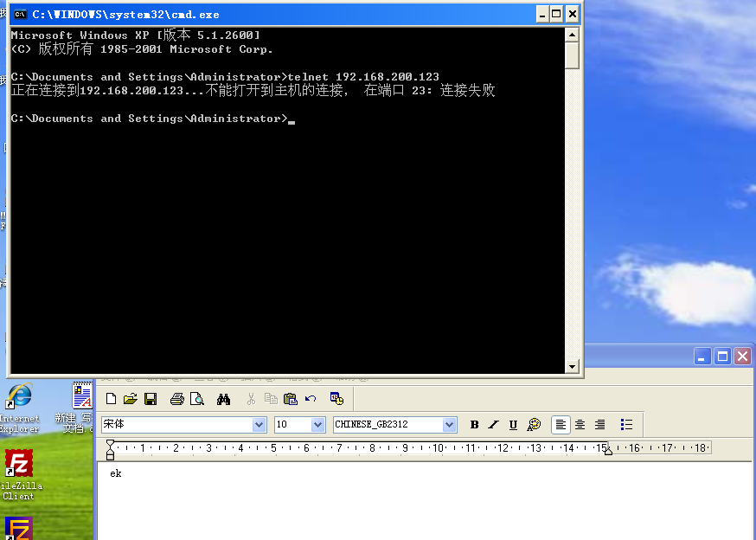
Task: Toggle underline formatting in WordPad
Action: pyautogui.click(x=513, y=425)
